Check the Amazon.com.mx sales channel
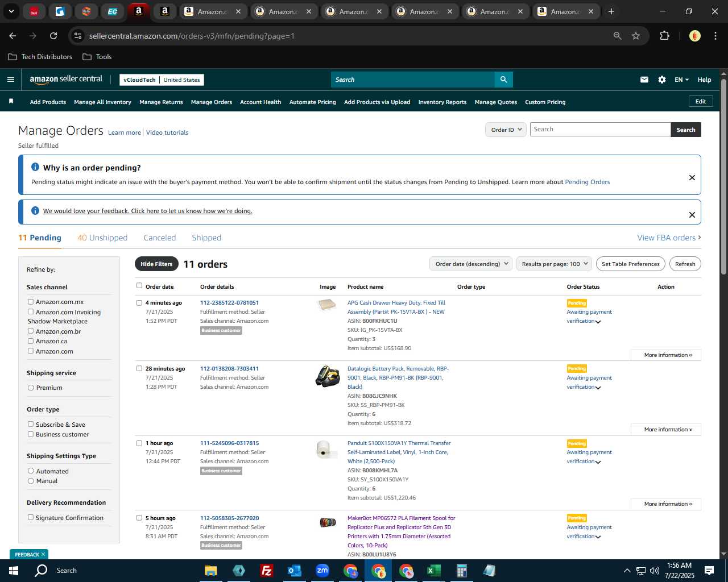This screenshot has height=582, width=728. 31,302
